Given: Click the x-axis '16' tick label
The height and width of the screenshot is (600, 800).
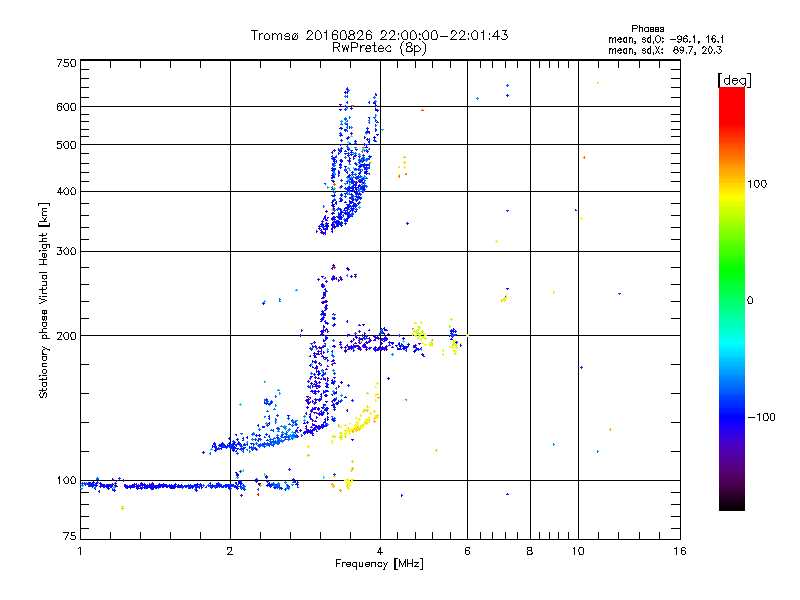Looking at the screenshot, I should pyautogui.click(x=680, y=551).
